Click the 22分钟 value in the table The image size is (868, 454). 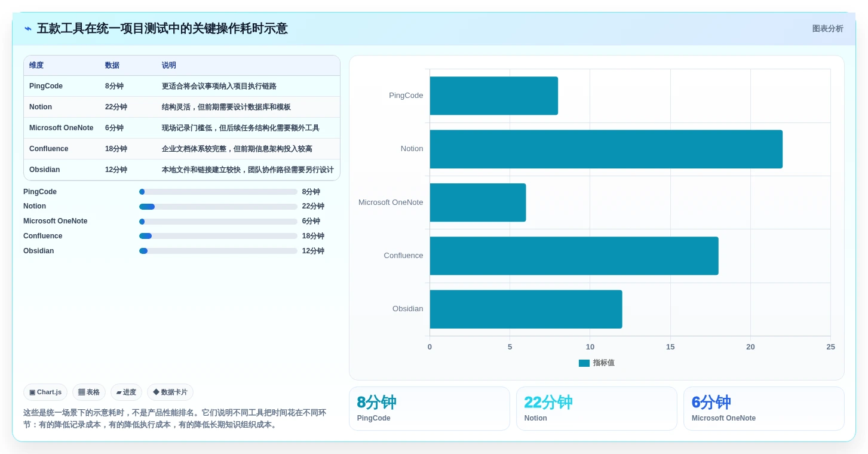click(116, 107)
